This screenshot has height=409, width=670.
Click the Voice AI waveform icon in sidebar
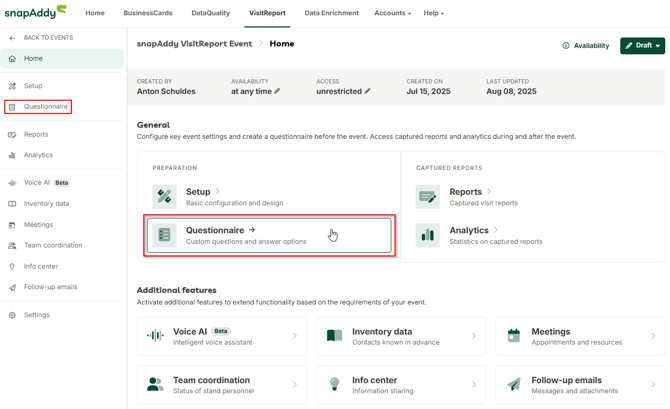tap(12, 183)
